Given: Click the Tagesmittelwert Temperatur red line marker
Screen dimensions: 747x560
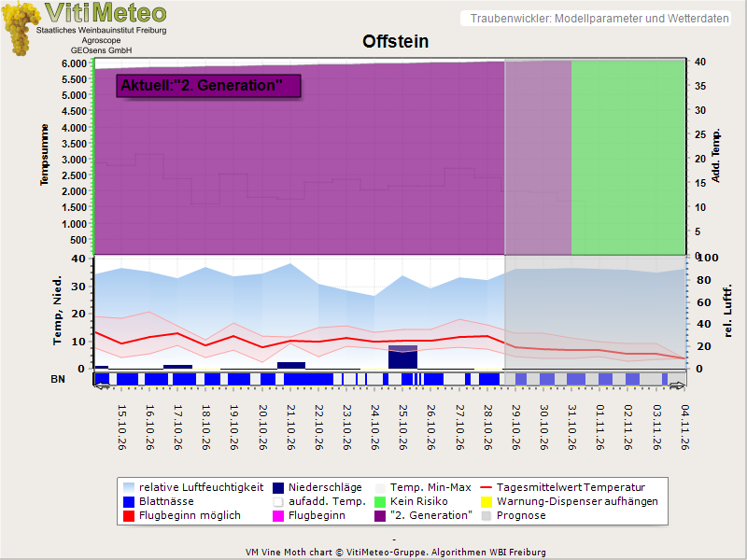Looking at the screenshot, I should (x=486, y=487).
